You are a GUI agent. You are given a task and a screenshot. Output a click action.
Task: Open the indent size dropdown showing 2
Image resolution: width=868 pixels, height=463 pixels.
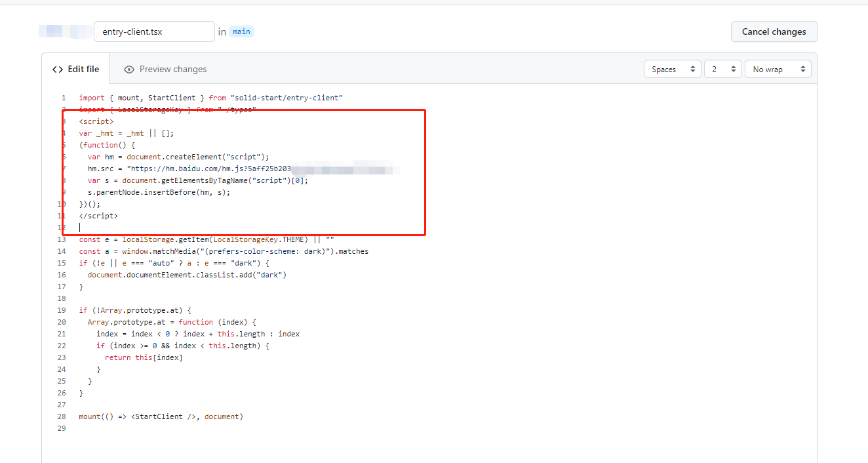pyautogui.click(x=723, y=69)
